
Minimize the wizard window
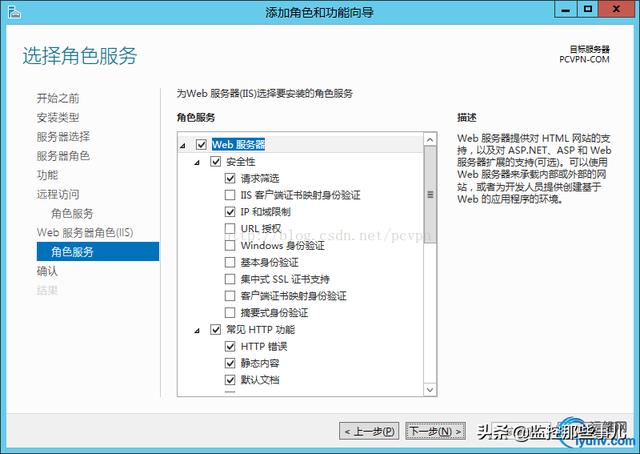coord(566,9)
